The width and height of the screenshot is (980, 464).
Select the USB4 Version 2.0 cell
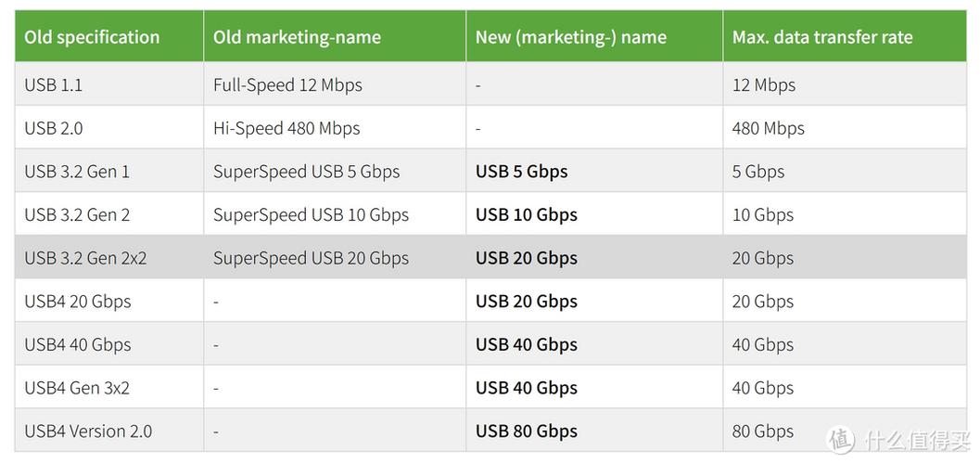click(109, 431)
